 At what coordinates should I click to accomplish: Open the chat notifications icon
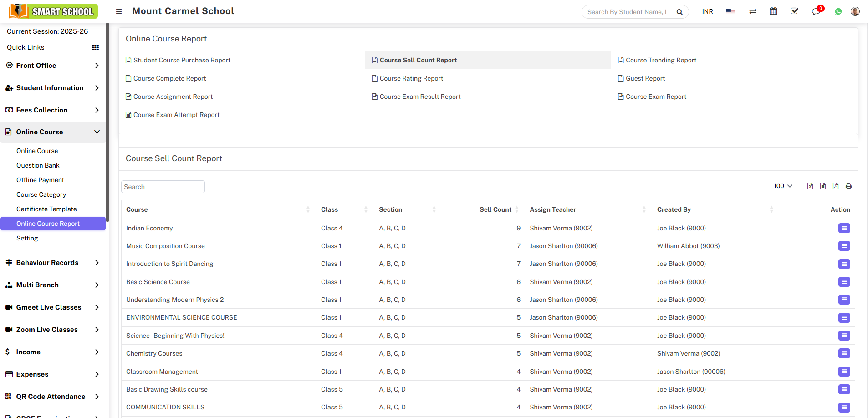point(816,12)
